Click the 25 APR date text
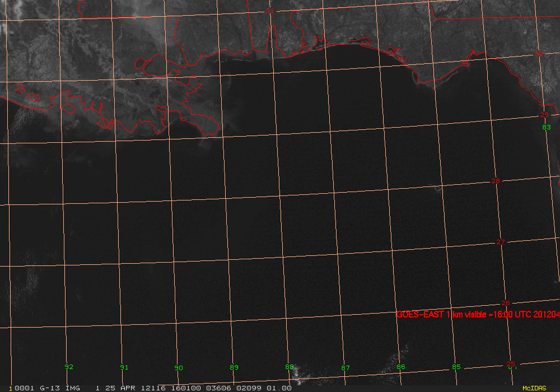The image size is (560, 392). coord(120,388)
